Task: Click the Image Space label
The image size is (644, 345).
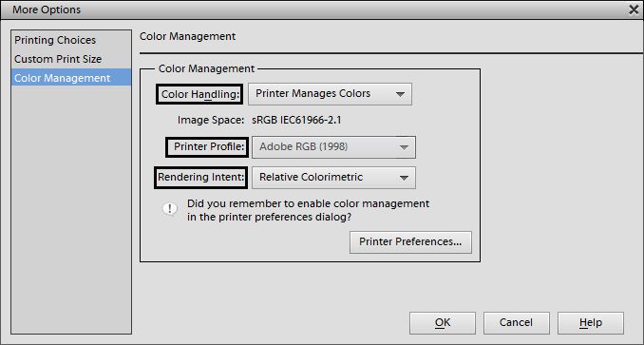Action: pos(211,121)
